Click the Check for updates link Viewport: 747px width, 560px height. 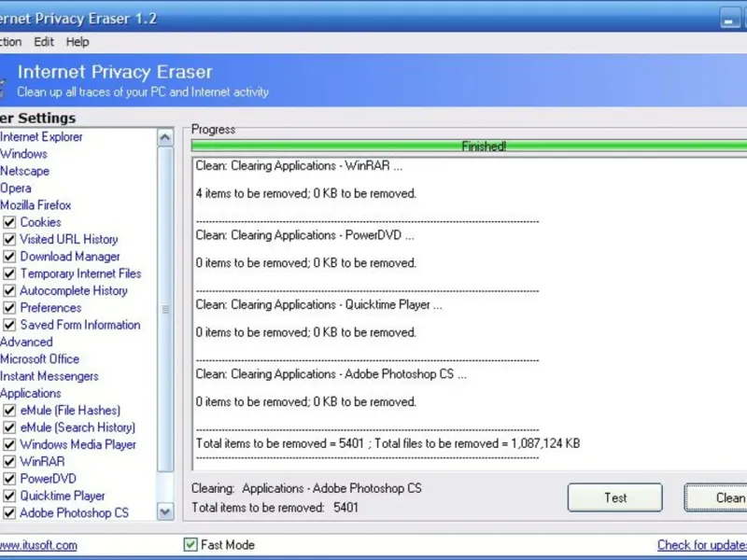[702, 545]
